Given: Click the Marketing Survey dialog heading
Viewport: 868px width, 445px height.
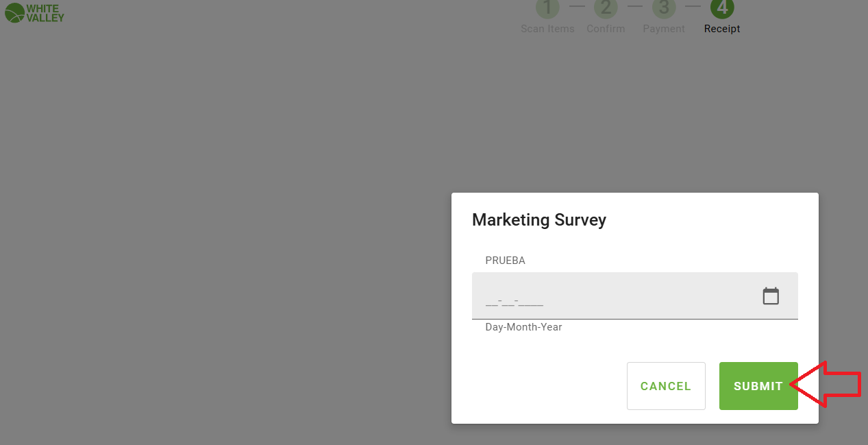Looking at the screenshot, I should click(x=539, y=220).
